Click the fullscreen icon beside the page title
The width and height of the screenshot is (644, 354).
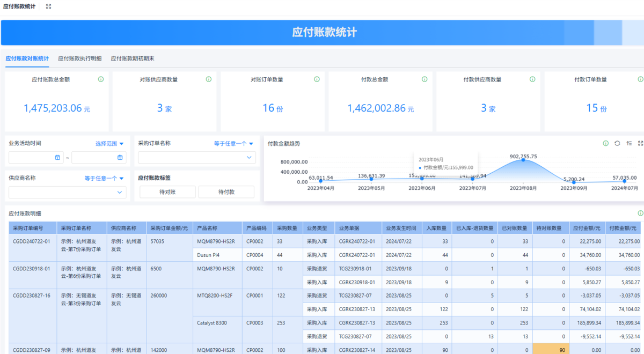click(x=48, y=6)
